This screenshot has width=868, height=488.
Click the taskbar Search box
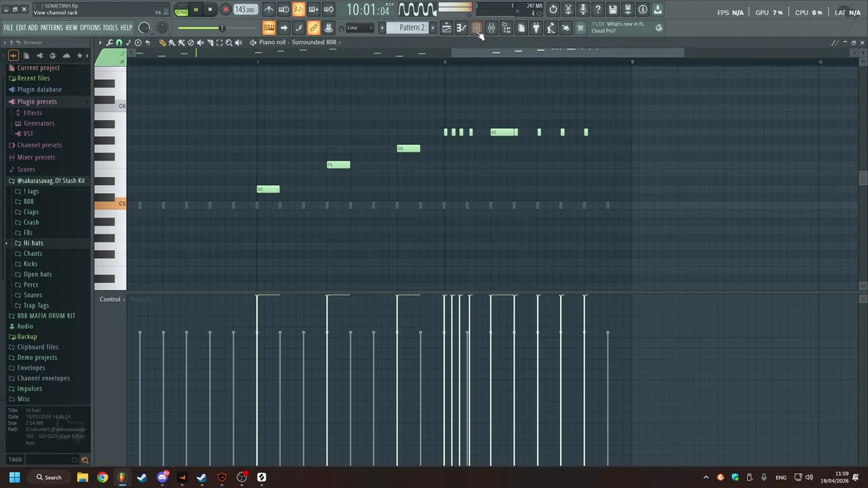coord(49,477)
